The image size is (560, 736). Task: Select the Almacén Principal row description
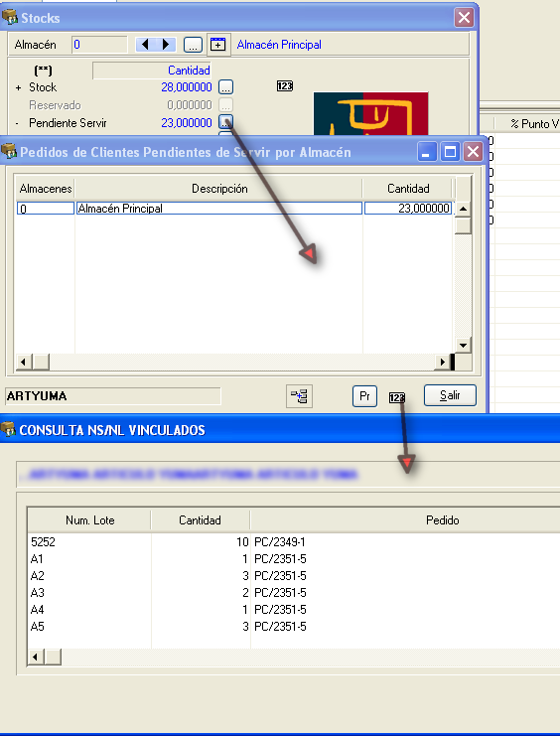pos(219,208)
